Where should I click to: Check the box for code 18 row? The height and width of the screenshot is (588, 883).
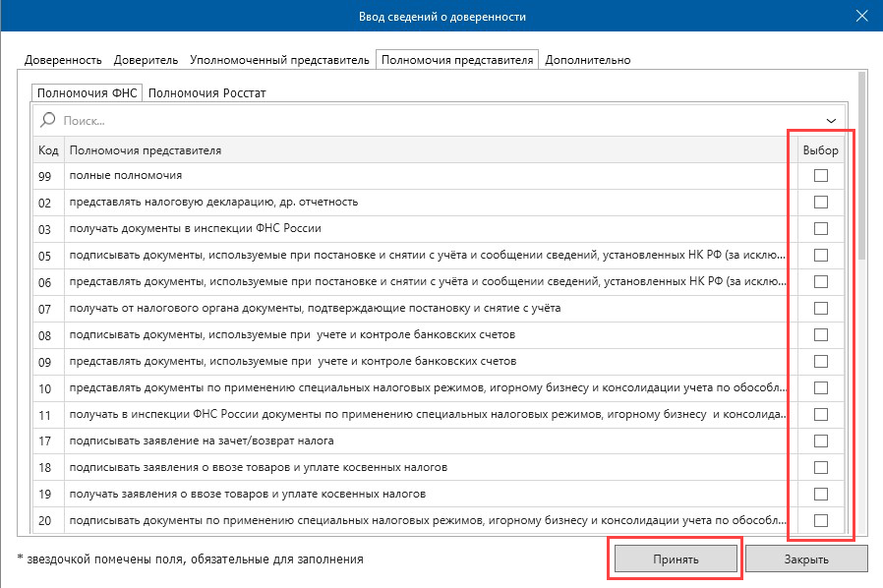pyautogui.click(x=820, y=467)
